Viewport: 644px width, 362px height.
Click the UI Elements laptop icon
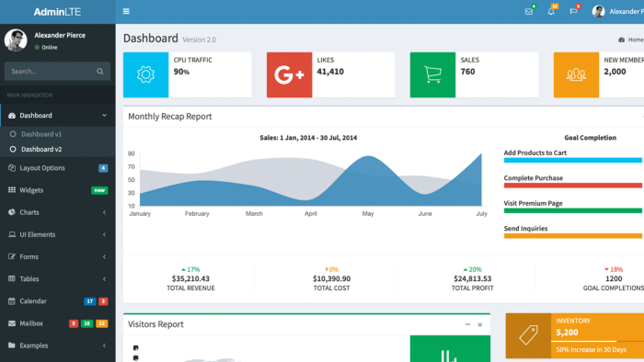pos(12,234)
